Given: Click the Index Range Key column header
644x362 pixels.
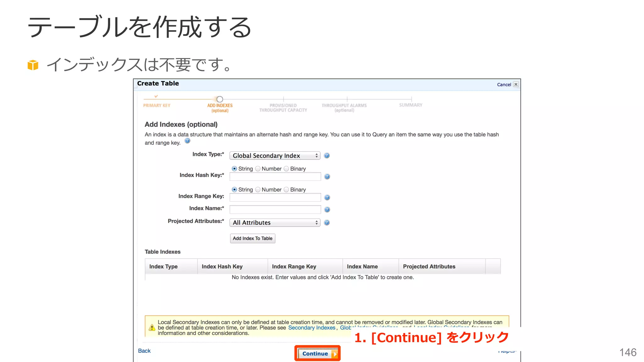Looking at the screenshot, I should 305,266.
